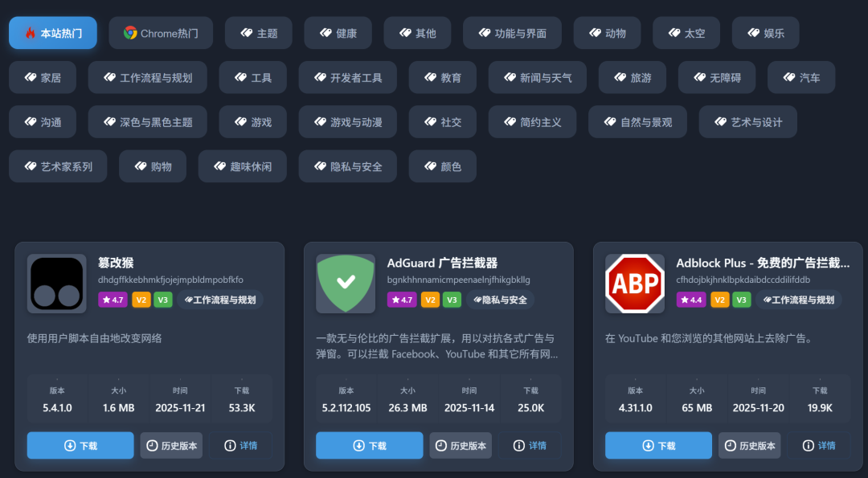Click the 深色与黑色主题 tag

(148, 122)
